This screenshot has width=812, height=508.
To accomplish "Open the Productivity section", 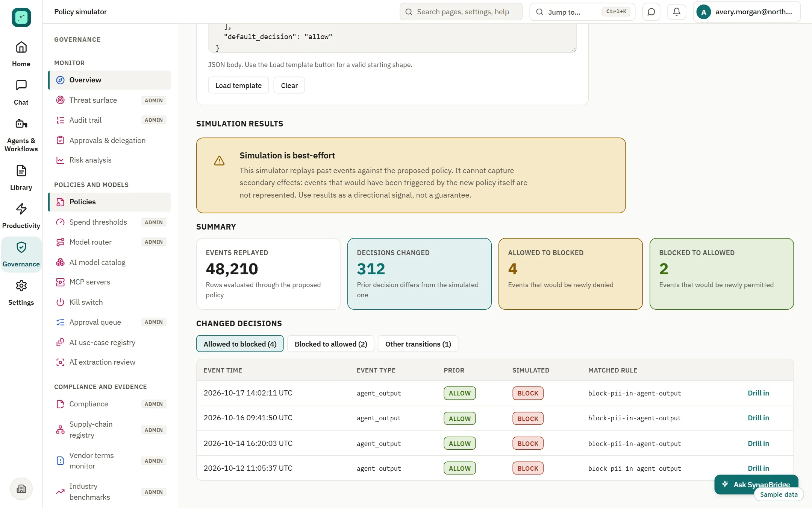I will [21, 216].
